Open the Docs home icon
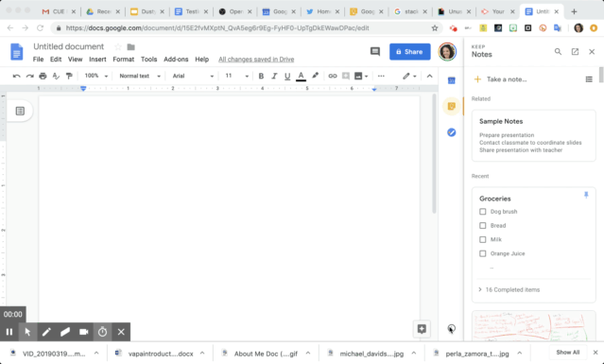This screenshot has height=364, width=604. 17,52
